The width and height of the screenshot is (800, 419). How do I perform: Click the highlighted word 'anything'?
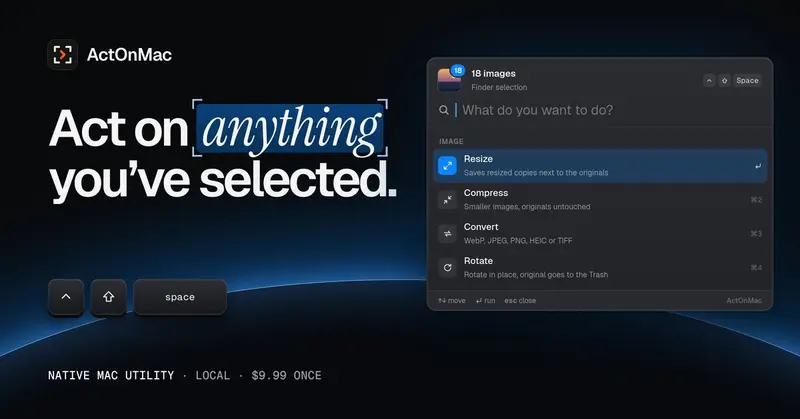click(x=290, y=129)
